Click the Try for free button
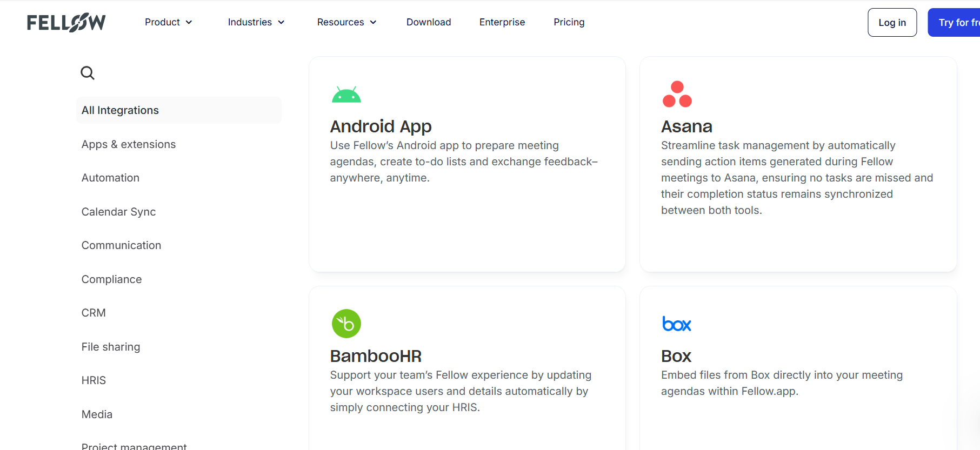Image resolution: width=980 pixels, height=450 pixels. click(x=955, y=23)
